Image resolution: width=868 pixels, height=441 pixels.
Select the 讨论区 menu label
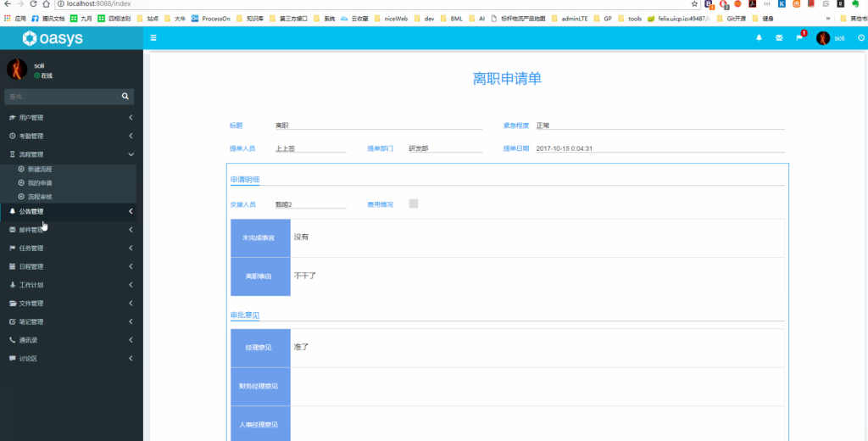pos(28,359)
